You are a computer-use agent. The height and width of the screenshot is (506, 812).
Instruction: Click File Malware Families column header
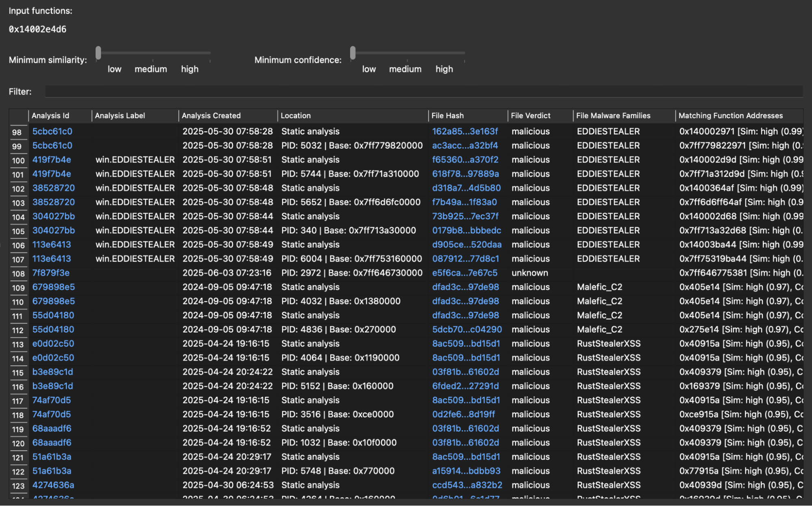click(613, 116)
